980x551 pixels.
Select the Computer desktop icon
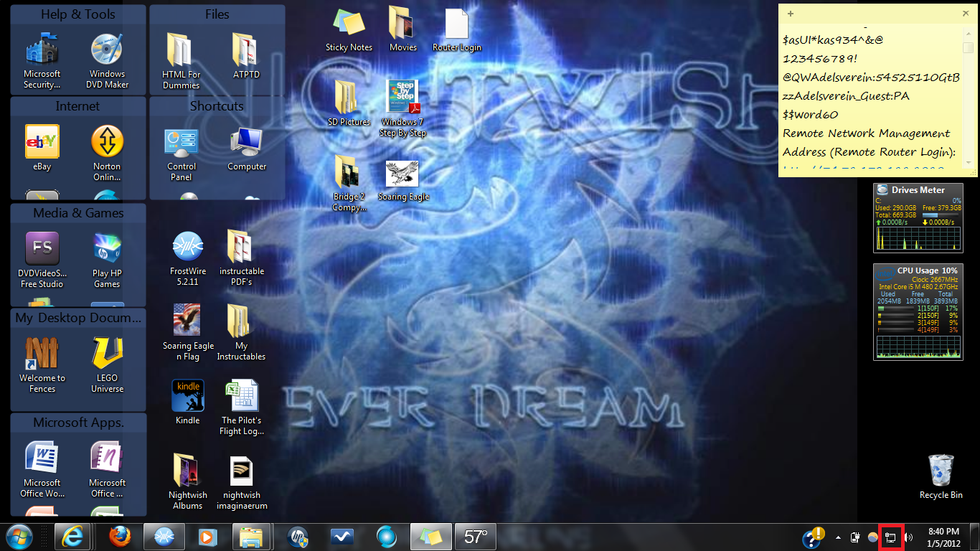pyautogui.click(x=247, y=148)
